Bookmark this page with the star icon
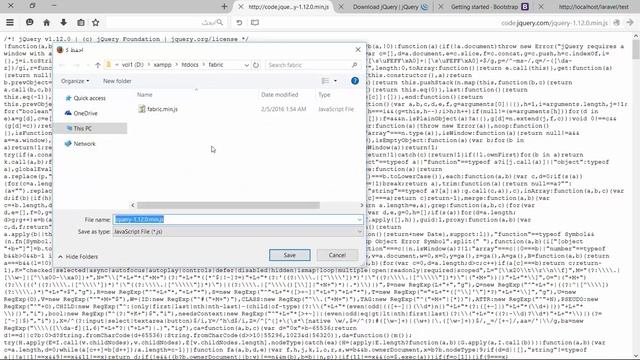This screenshot has height=360, width=640. click(x=96, y=22)
